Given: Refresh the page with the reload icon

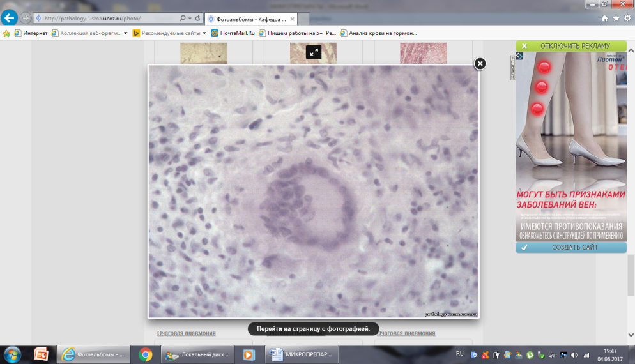Looking at the screenshot, I should click(x=197, y=19).
